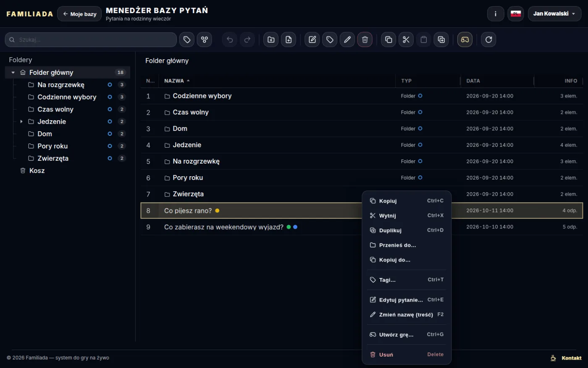Click the info button in header

[496, 14]
